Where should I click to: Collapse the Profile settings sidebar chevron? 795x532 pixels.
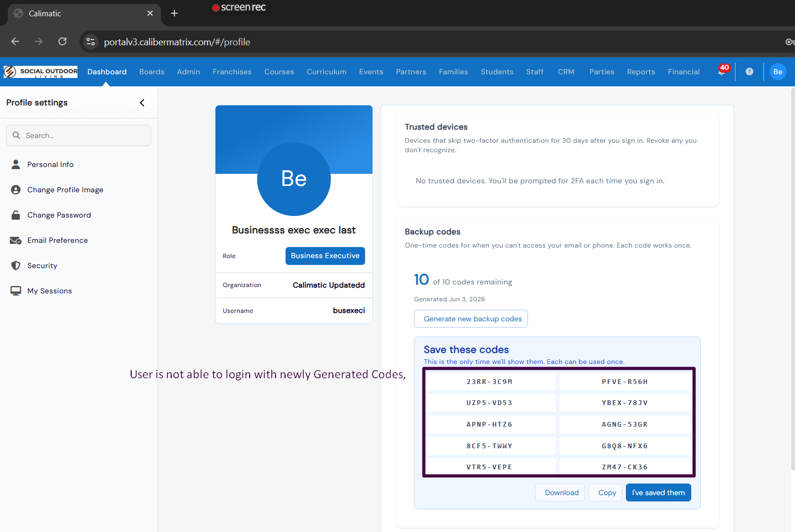(x=142, y=103)
